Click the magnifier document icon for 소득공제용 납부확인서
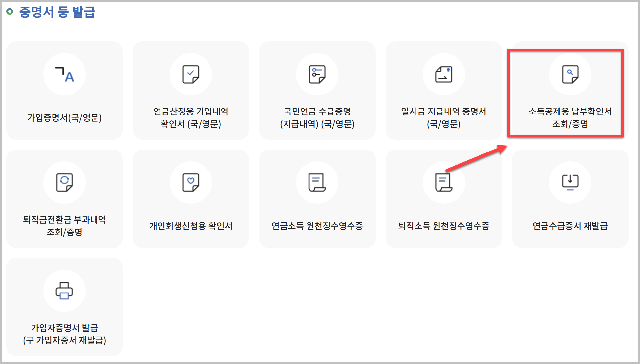 pyautogui.click(x=570, y=74)
